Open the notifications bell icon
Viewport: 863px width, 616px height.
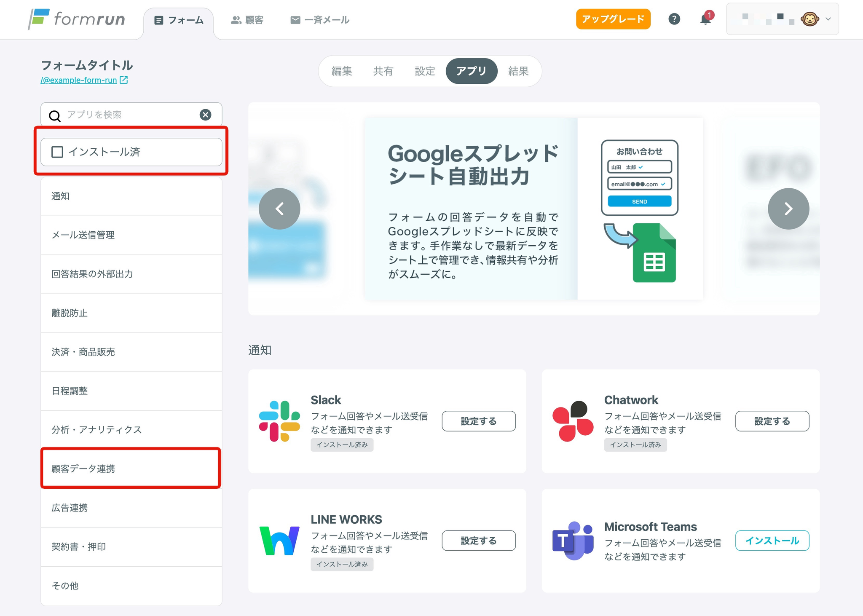706,19
